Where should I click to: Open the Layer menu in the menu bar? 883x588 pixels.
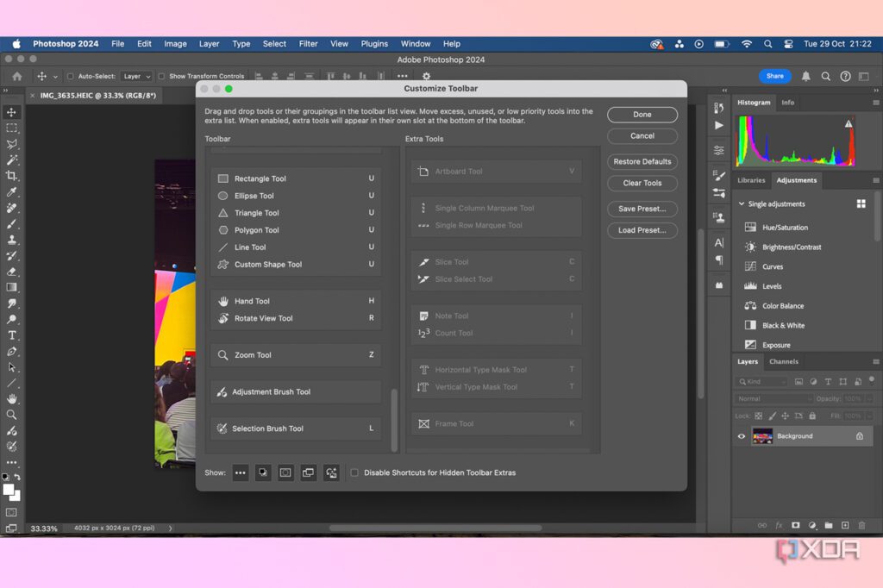pyautogui.click(x=209, y=44)
